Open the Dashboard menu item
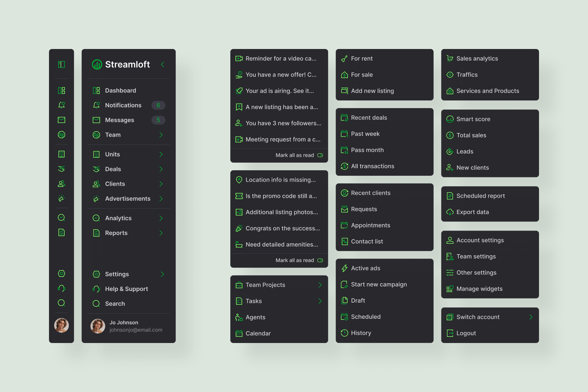588x392 pixels. click(x=120, y=90)
